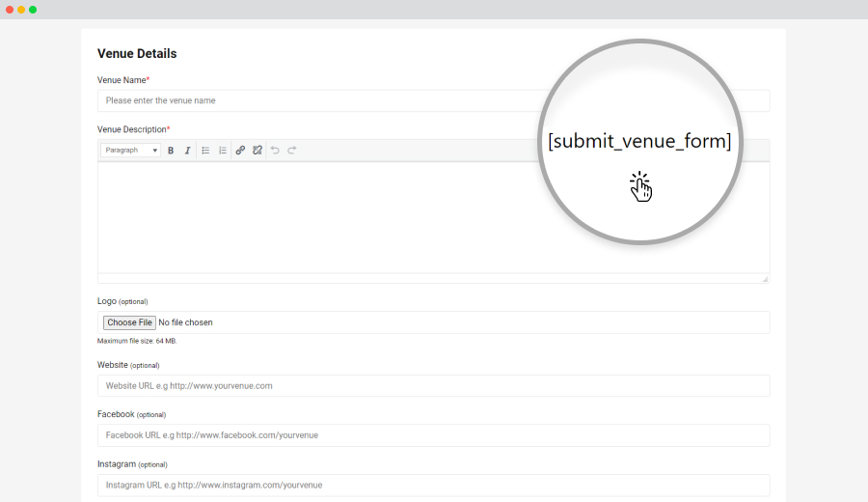Open the Paragraph format dropdown
This screenshot has width=868, height=502.
click(130, 151)
